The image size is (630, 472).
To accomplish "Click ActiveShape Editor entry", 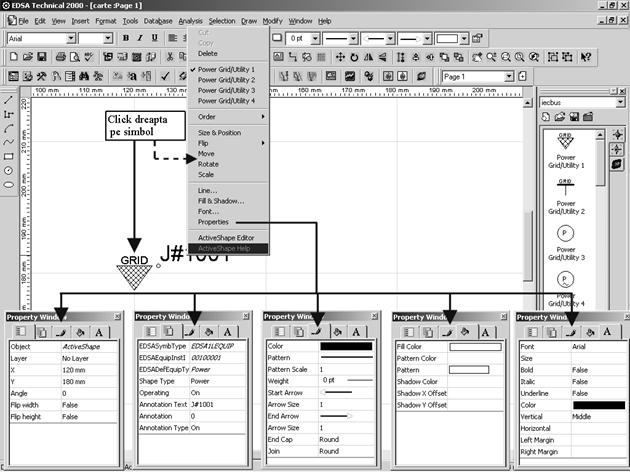I will point(232,237).
